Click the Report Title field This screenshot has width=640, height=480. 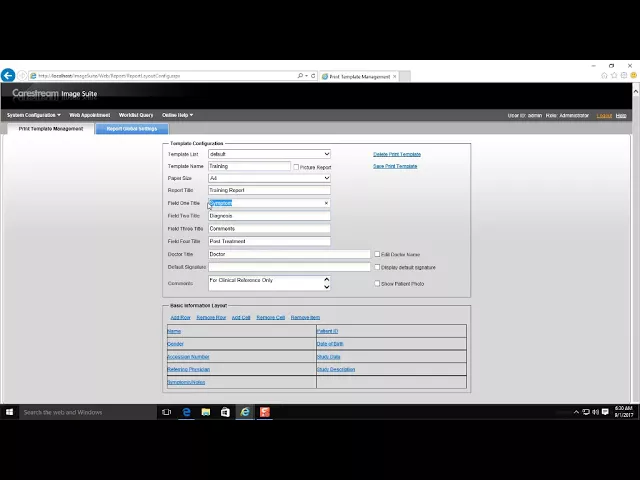(x=269, y=190)
